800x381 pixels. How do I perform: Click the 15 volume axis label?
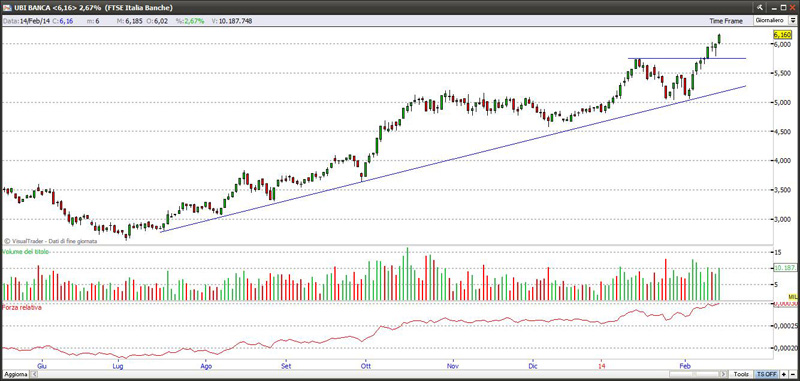(x=778, y=252)
